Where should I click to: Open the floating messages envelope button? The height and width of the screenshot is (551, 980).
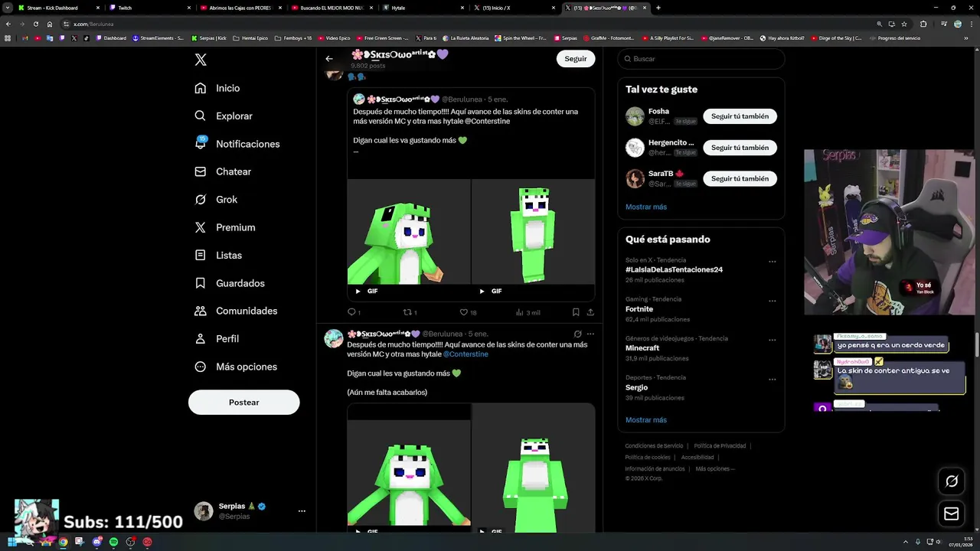coord(952,514)
